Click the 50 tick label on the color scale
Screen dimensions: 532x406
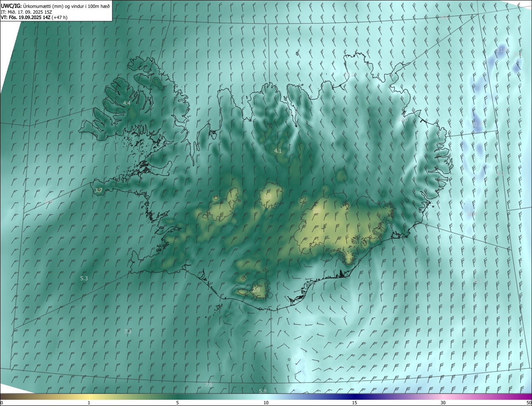point(529,403)
